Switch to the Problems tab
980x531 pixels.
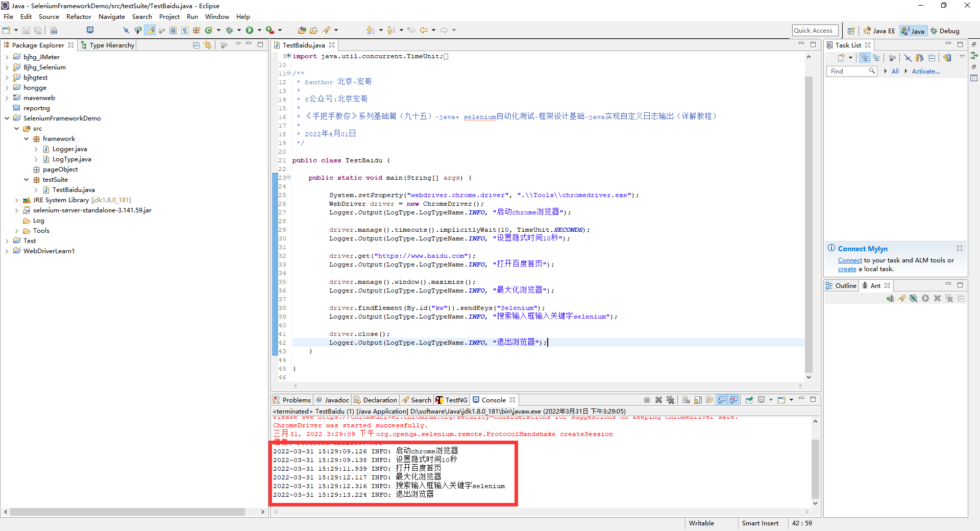[x=291, y=400]
